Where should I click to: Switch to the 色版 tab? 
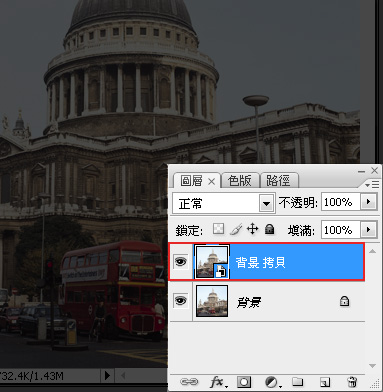[x=240, y=181]
